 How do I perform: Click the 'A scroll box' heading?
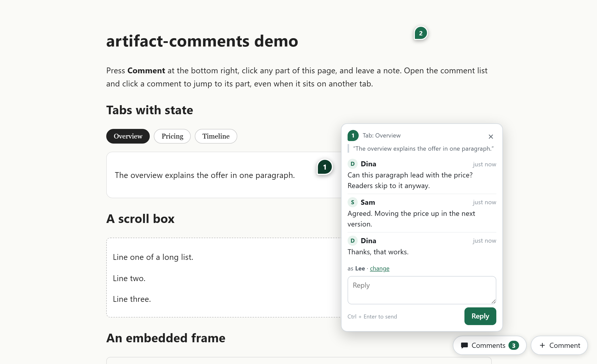pos(140,219)
